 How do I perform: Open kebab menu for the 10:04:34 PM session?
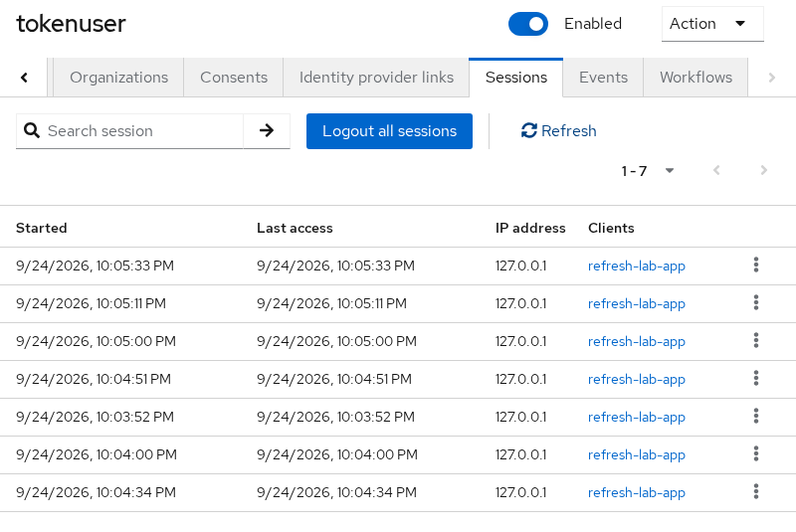click(x=756, y=491)
